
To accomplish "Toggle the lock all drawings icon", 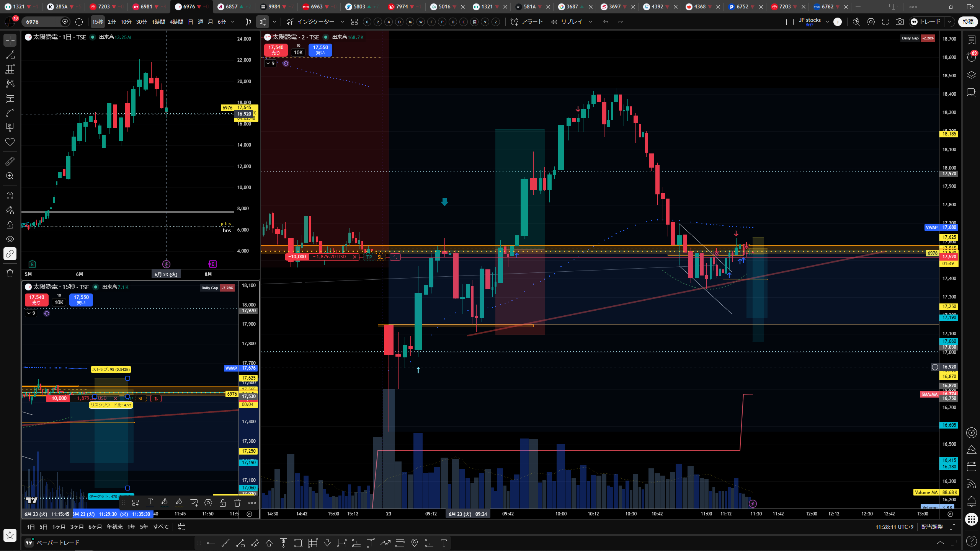I will [10, 225].
